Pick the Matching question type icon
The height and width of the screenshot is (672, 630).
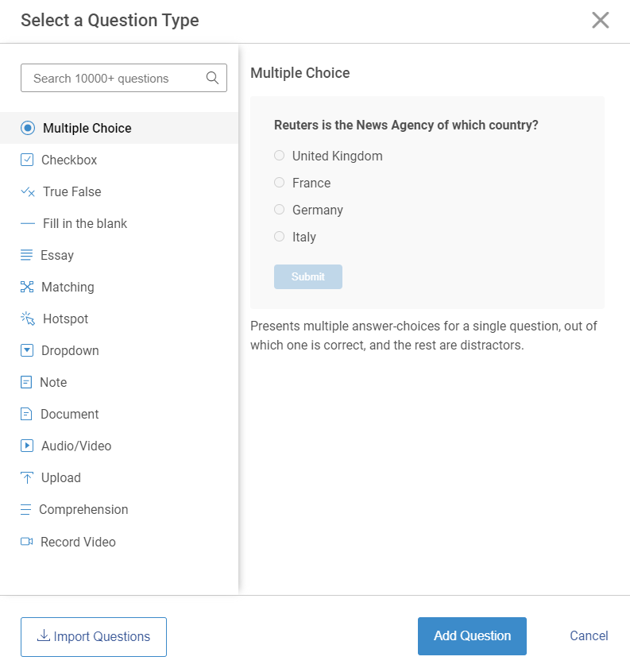click(x=27, y=287)
